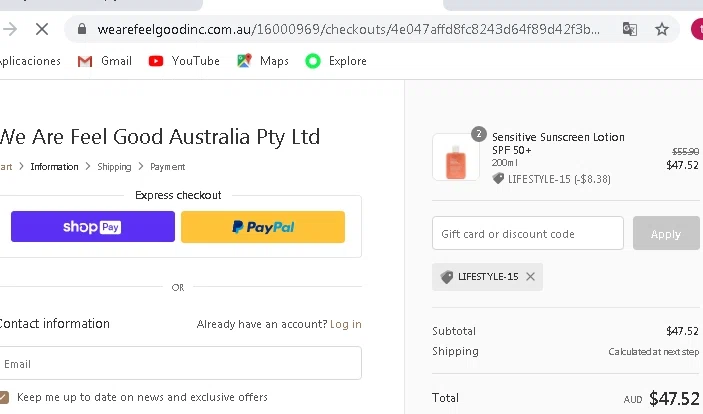Open the Maps bookmark
Image resolution: width=703 pixels, height=414 pixels.
263,61
